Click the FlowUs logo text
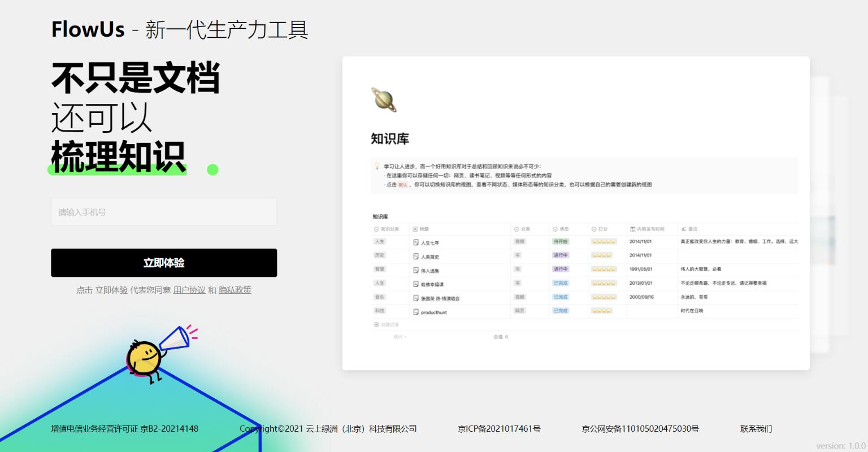Viewport: 868px width, 452px height. pos(88,29)
